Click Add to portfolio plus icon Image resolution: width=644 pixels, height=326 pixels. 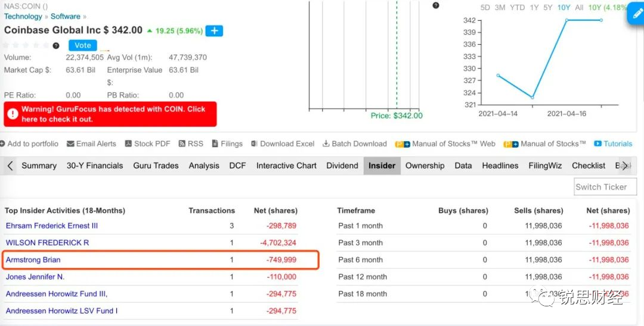[x=2, y=144]
